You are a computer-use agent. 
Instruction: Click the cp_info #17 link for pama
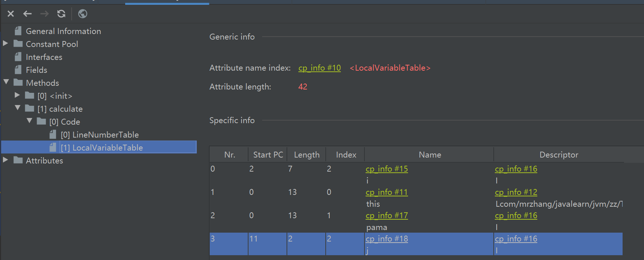point(387,216)
